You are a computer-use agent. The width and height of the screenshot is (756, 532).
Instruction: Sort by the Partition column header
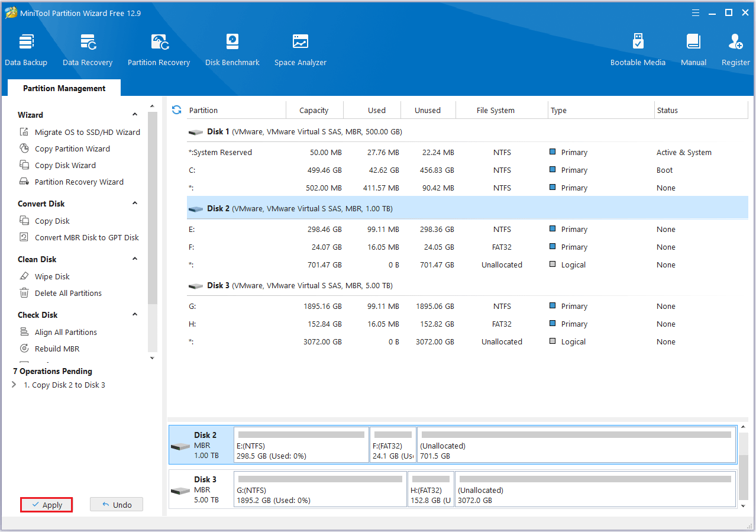[235, 110]
